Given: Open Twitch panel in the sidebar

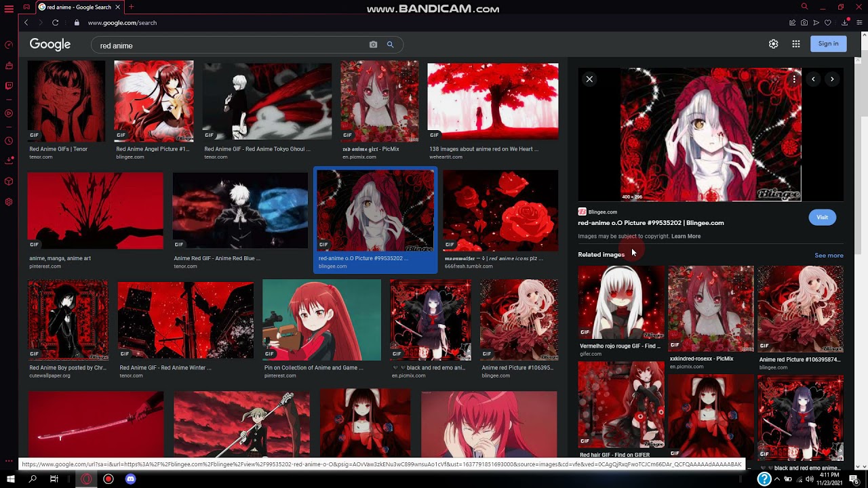Looking at the screenshot, I should 9,86.
